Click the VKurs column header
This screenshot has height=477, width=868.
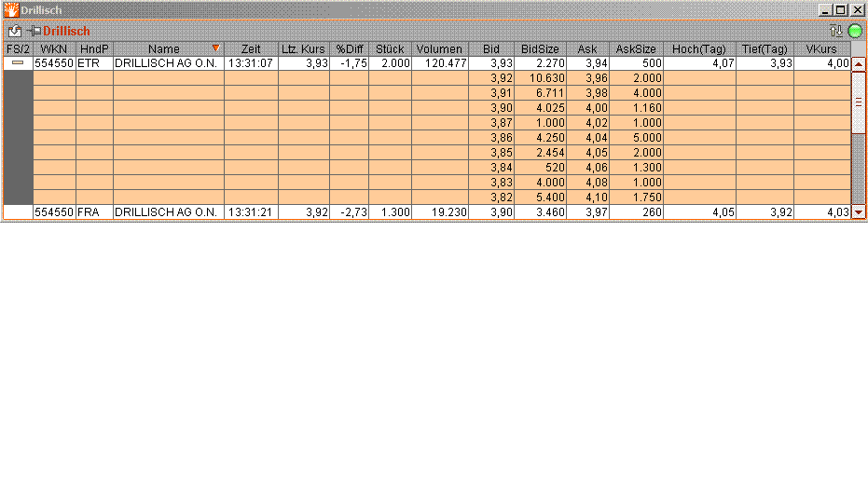(821, 48)
